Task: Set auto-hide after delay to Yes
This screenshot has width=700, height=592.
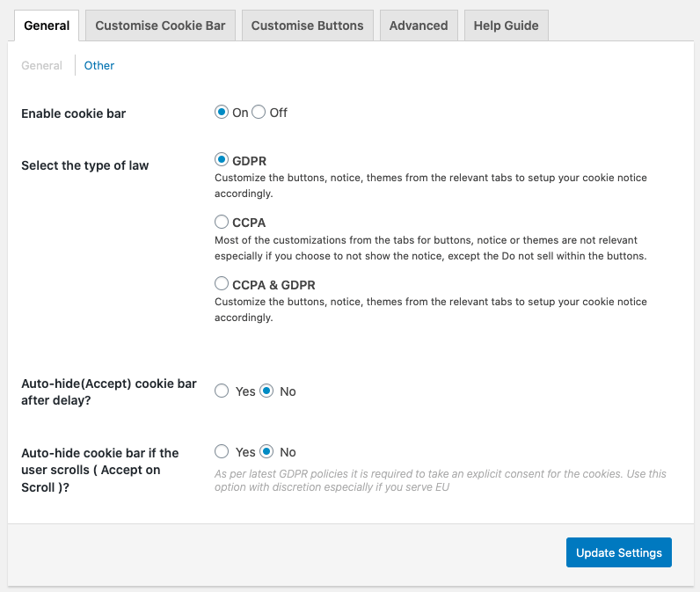Action: 222,391
